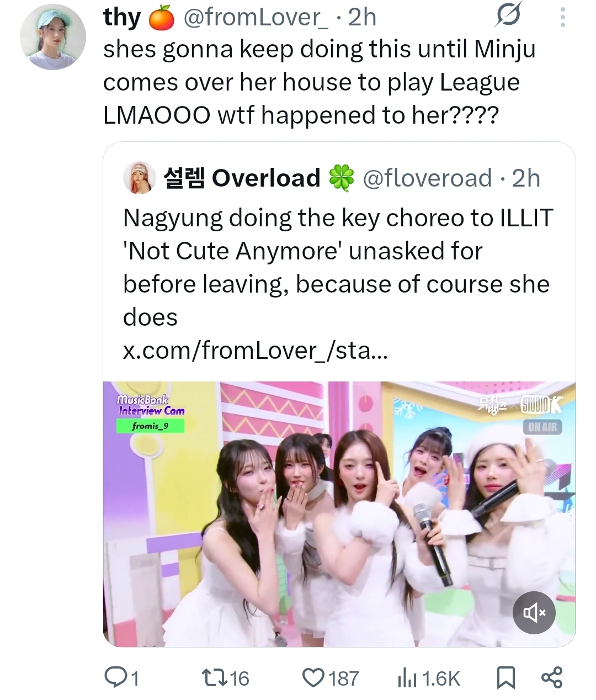Open the @floveroad handle

point(427,178)
